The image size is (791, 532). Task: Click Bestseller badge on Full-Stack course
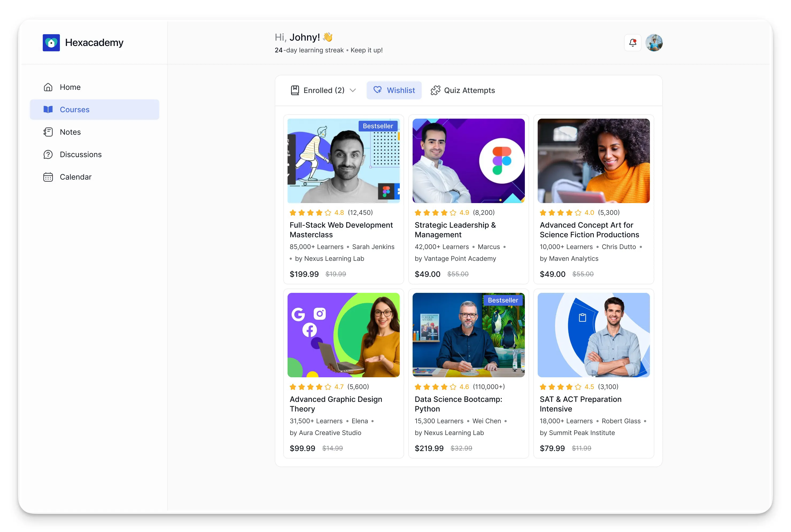(x=378, y=126)
